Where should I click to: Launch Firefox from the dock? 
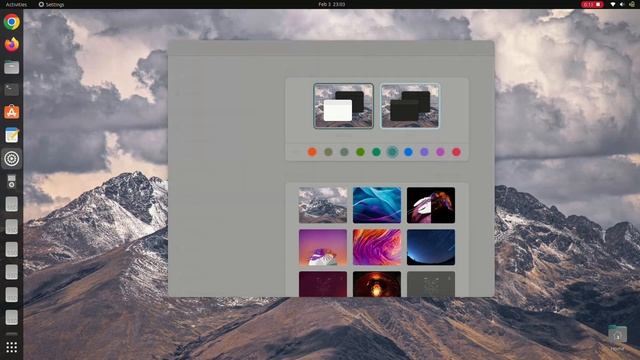click(x=11, y=44)
